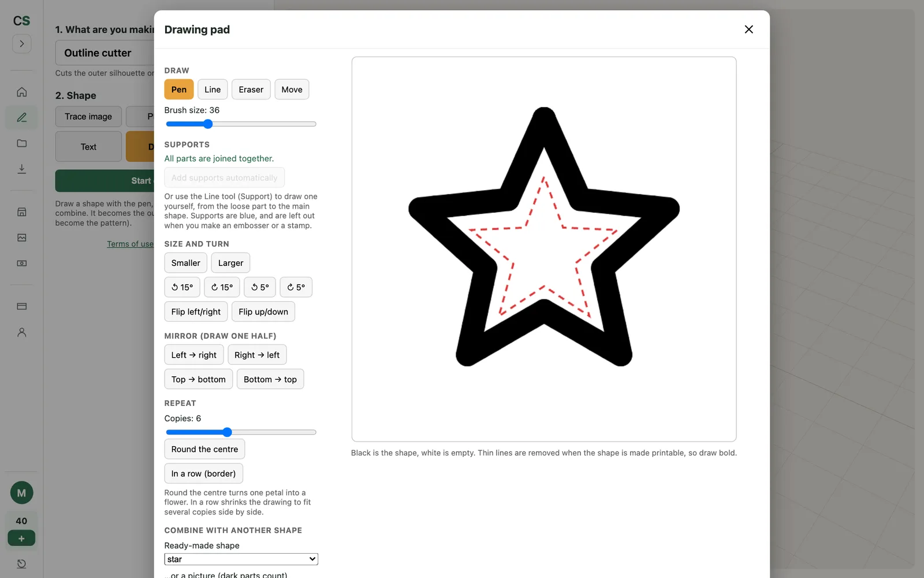The height and width of the screenshot is (578, 924).
Task: Click Flip up/down
Action: click(263, 312)
